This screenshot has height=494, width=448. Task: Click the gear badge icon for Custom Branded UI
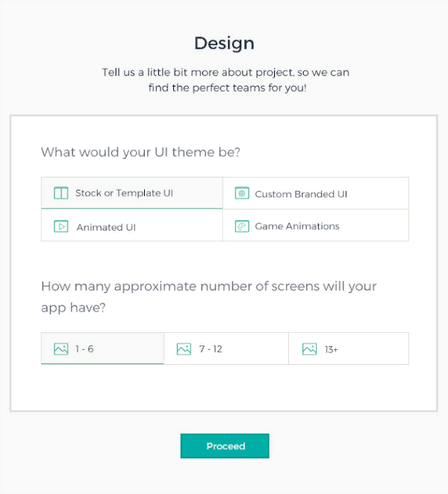tap(242, 193)
